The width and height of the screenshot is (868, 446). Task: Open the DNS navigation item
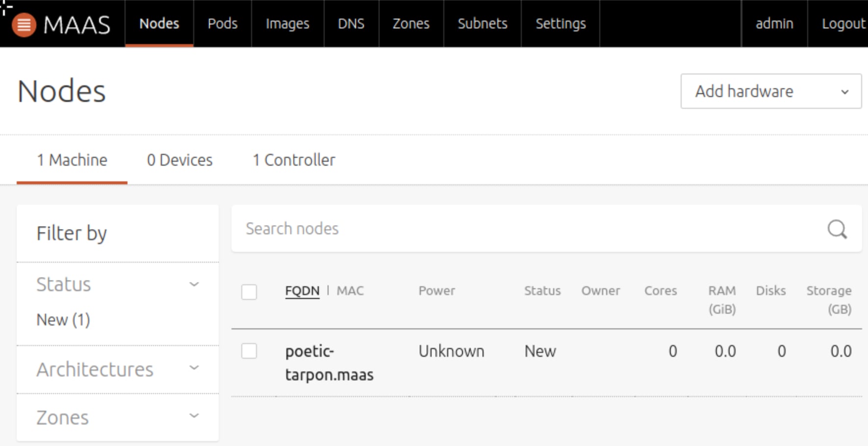[x=351, y=24]
